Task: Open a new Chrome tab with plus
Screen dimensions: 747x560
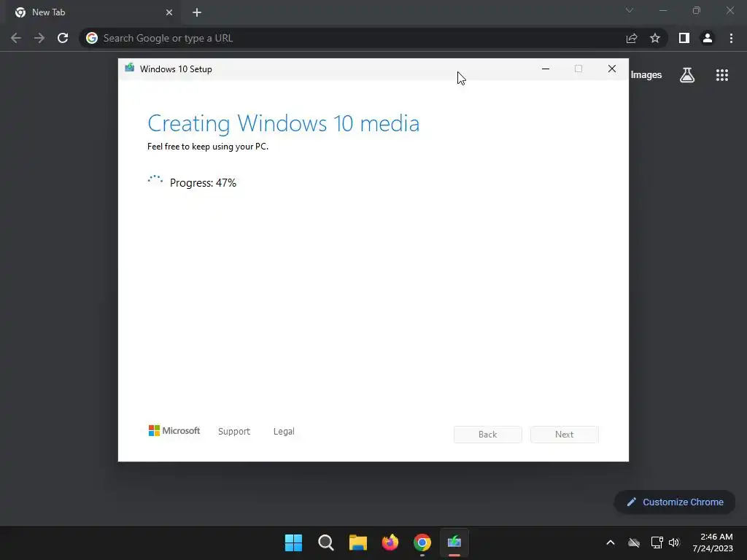Action: [x=197, y=12]
